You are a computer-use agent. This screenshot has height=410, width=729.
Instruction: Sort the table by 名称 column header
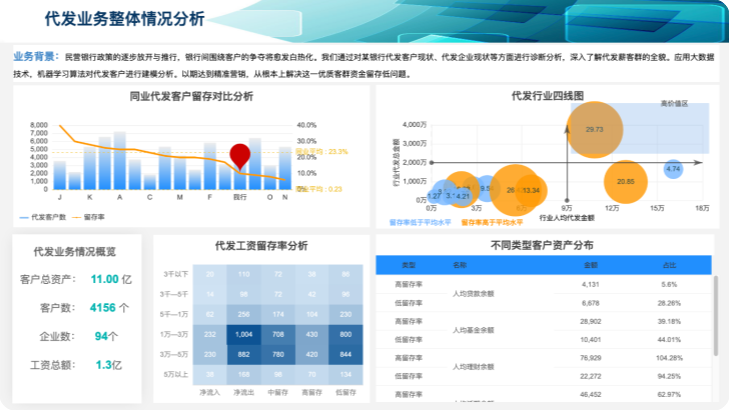(x=459, y=265)
